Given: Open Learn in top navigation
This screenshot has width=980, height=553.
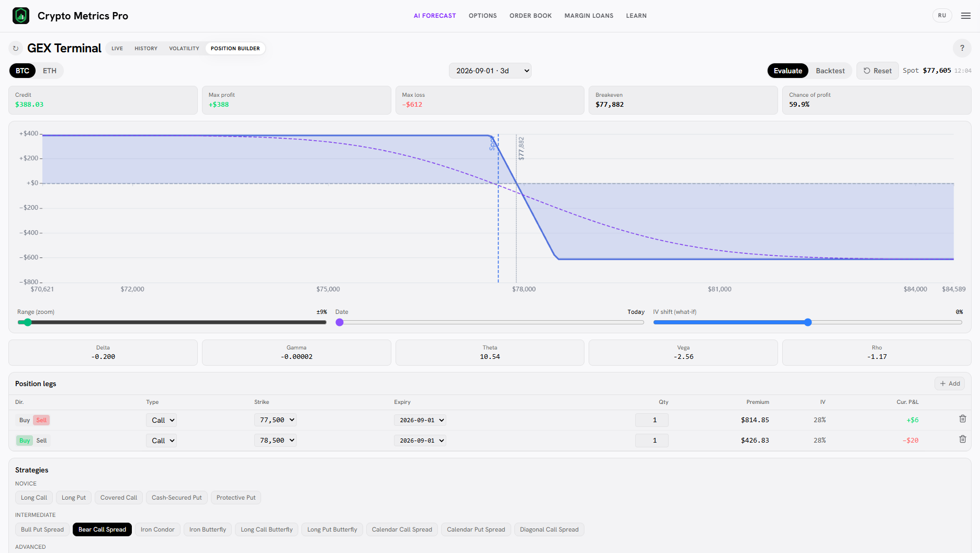Looking at the screenshot, I should pos(636,16).
